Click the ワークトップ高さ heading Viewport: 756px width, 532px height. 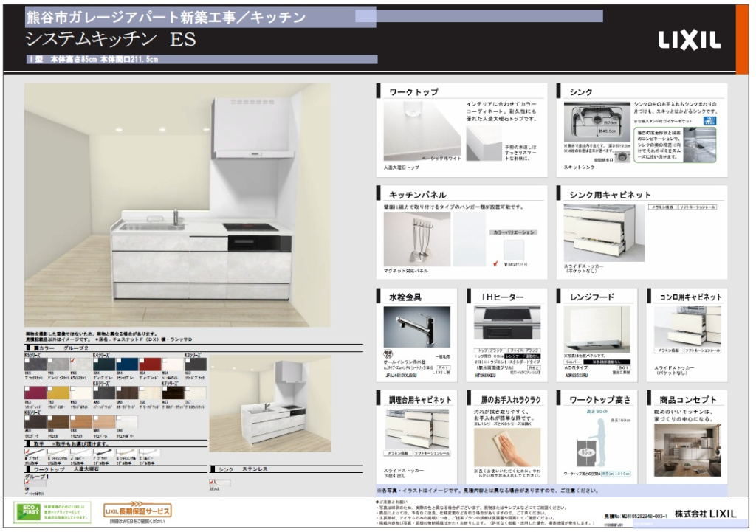[x=599, y=400]
